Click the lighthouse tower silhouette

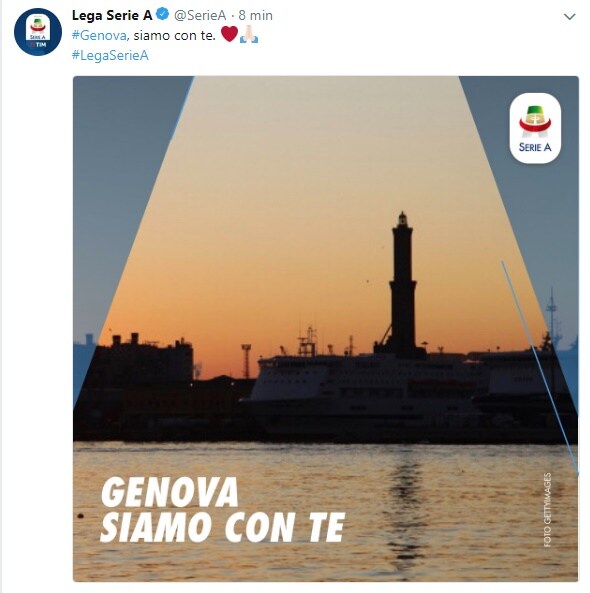click(x=403, y=284)
